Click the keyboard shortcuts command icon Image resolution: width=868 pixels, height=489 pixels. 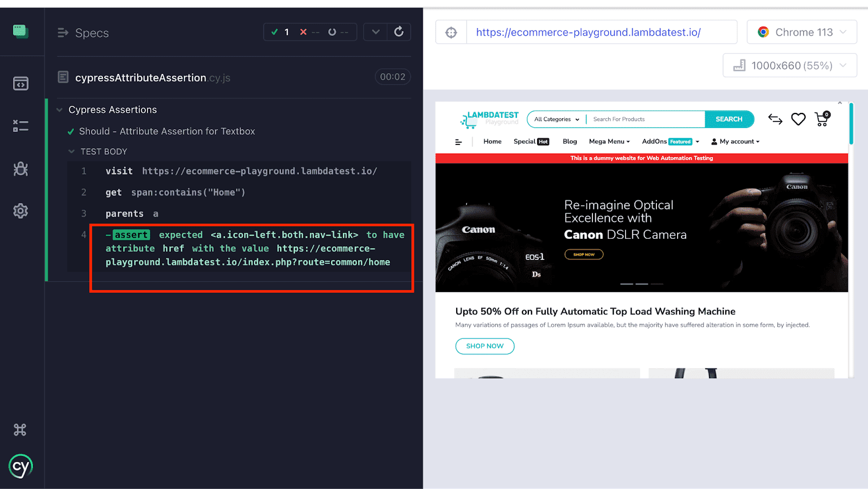21,429
